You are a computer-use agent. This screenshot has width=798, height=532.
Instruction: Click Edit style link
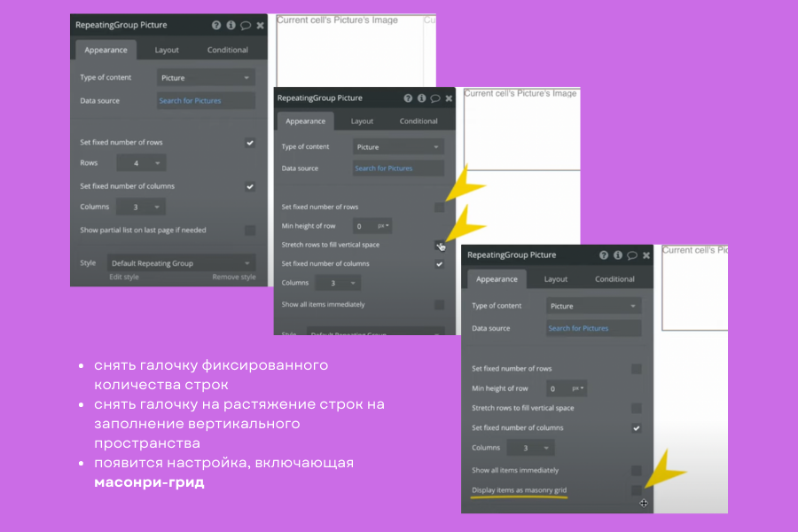(x=123, y=277)
